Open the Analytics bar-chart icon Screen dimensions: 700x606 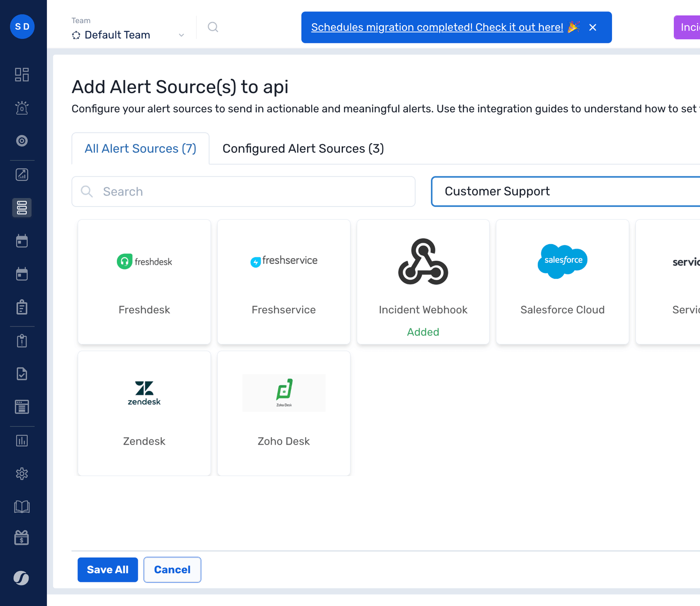point(22,441)
